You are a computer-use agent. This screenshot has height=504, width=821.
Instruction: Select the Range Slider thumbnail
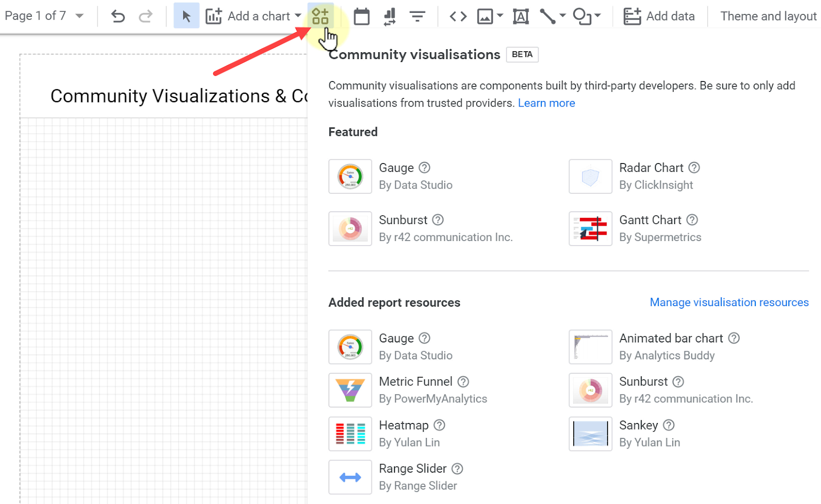[350, 477]
